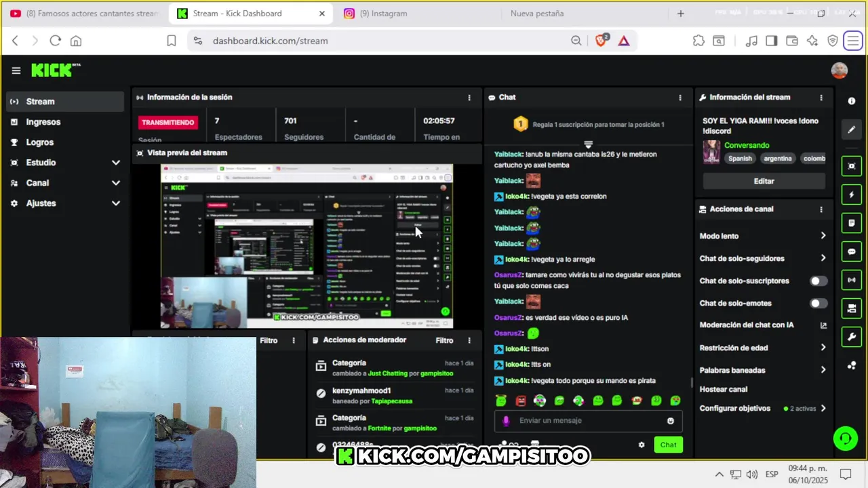
Task: Expand the Estudio sidebar section
Action: (x=116, y=163)
